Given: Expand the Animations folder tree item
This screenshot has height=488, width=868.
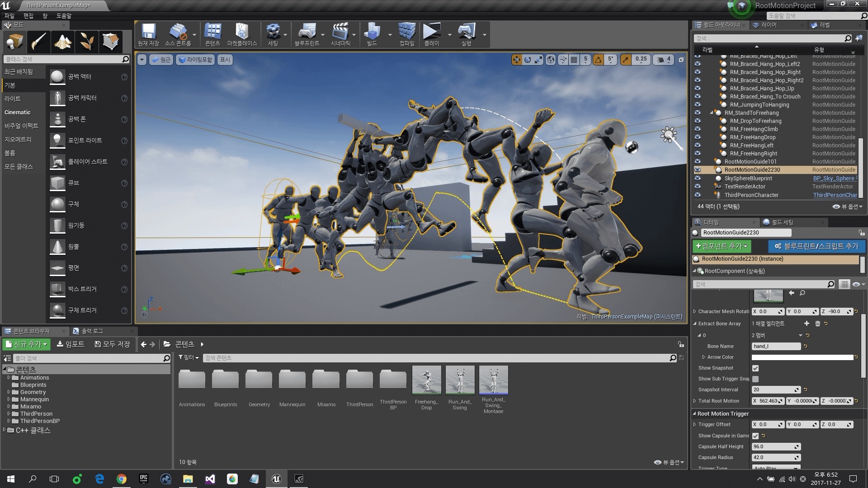Looking at the screenshot, I should [x=9, y=378].
